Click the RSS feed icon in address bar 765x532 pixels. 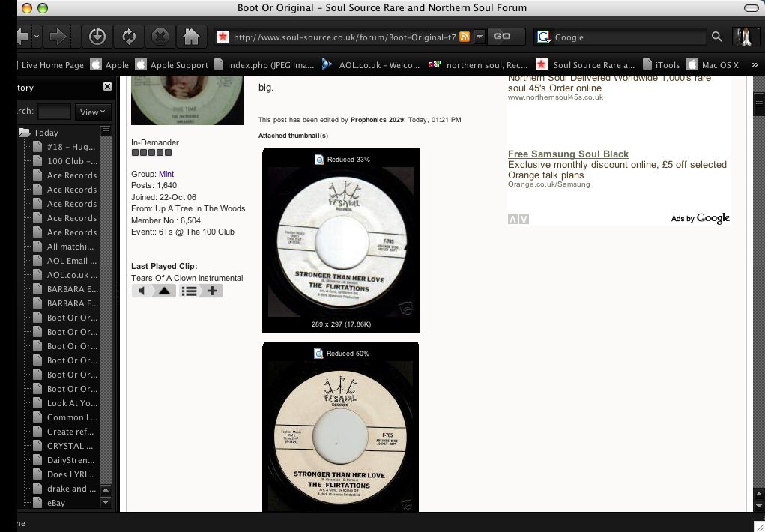pos(465,37)
